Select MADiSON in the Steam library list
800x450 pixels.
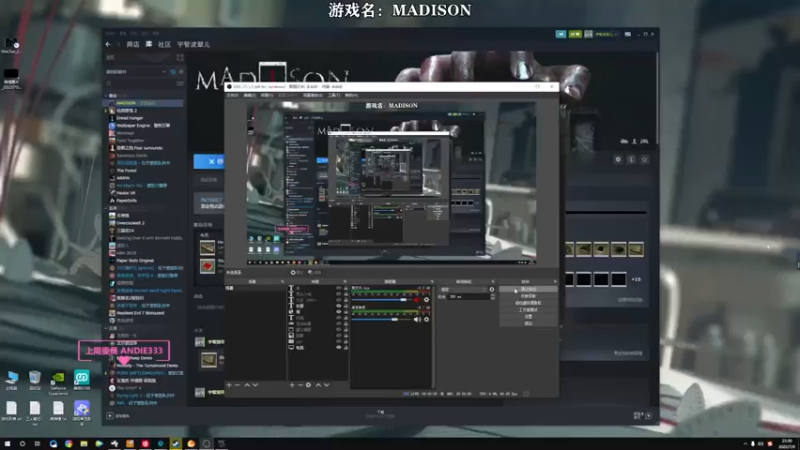coord(144,103)
